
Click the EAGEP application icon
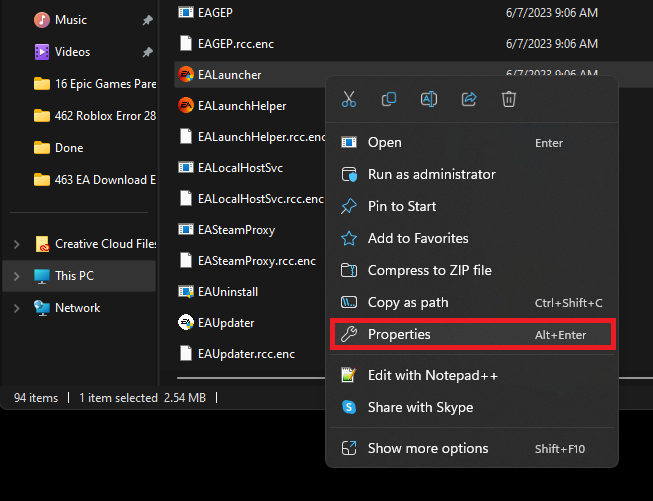186,12
